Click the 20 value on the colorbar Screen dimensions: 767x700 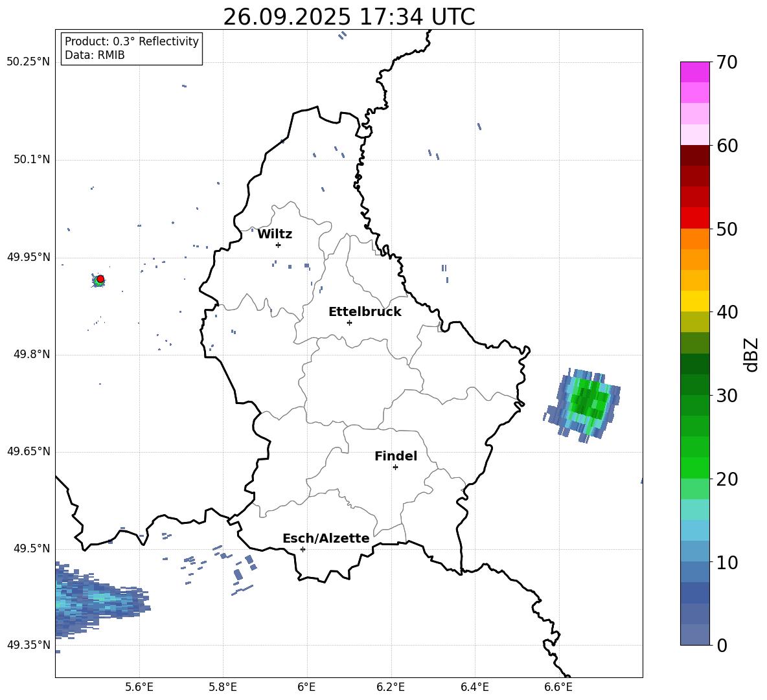(727, 479)
